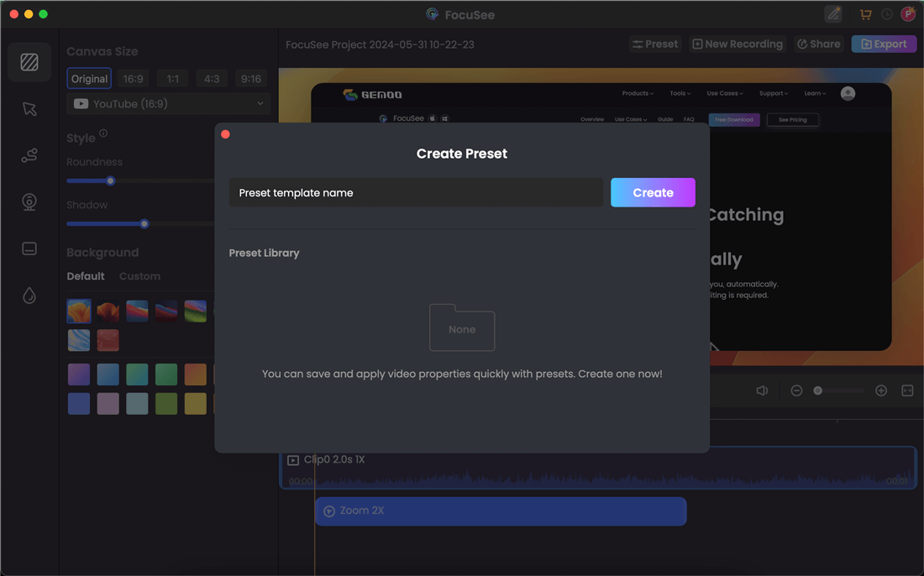Select 1:1 canvas size
This screenshot has height=576, width=924.
(173, 79)
